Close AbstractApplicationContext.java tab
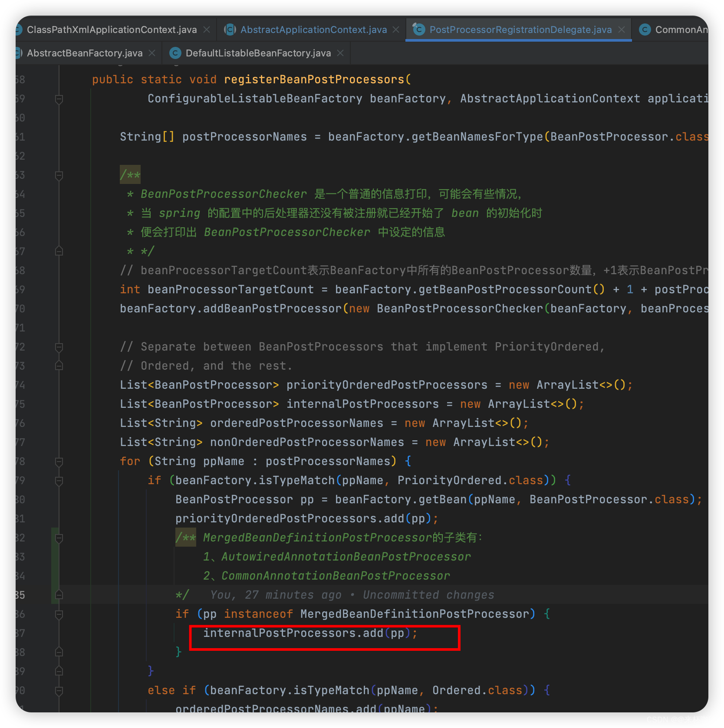 (x=396, y=30)
